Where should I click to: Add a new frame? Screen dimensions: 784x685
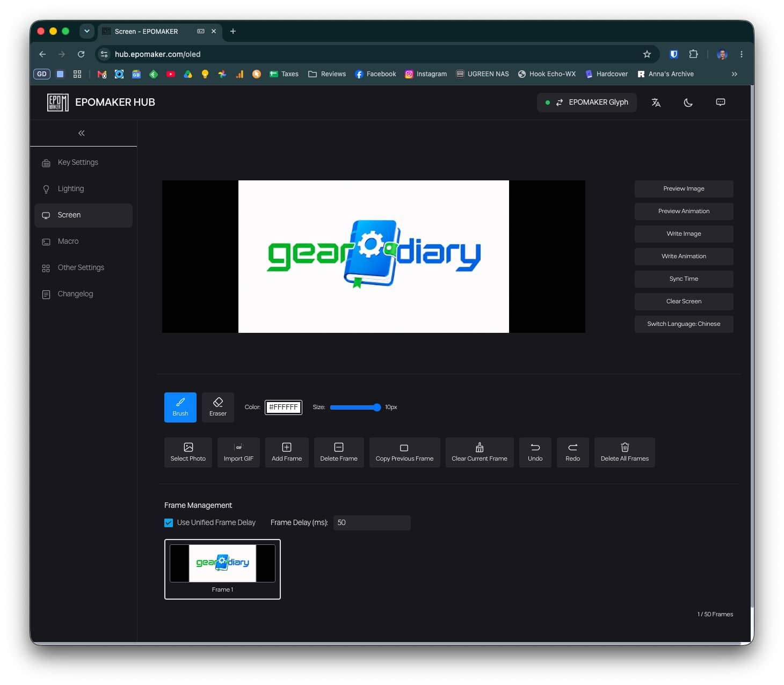pyautogui.click(x=287, y=452)
